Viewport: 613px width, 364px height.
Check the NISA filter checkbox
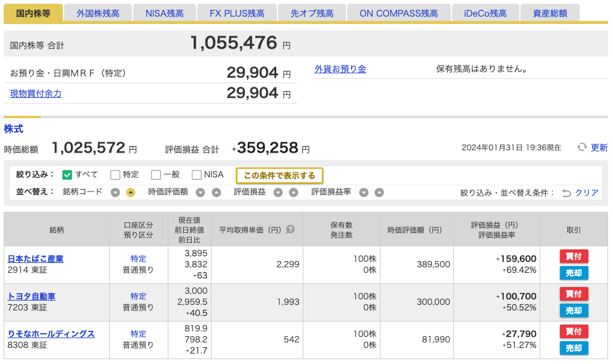pos(197,175)
